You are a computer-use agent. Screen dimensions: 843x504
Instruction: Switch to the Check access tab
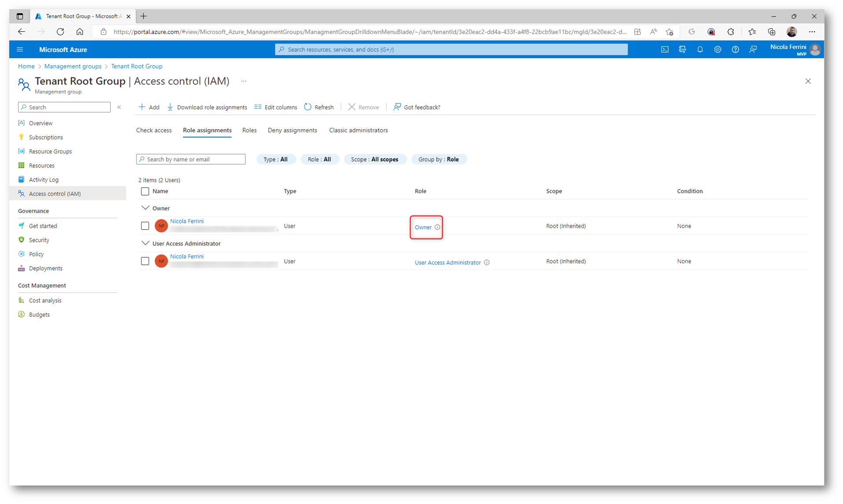tap(154, 130)
